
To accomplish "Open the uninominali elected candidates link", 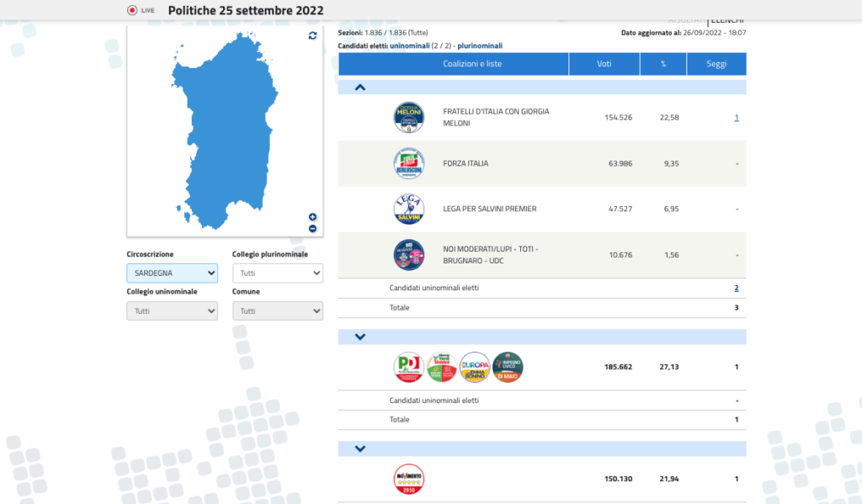I will [x=410, y=45].
